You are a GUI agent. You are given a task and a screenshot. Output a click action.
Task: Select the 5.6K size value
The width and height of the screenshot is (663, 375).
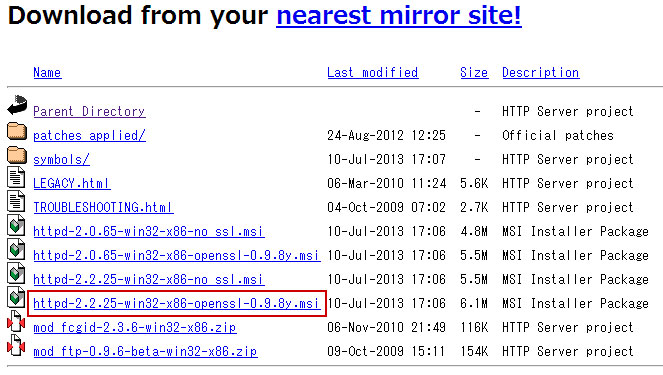click(x=474, y=183)
